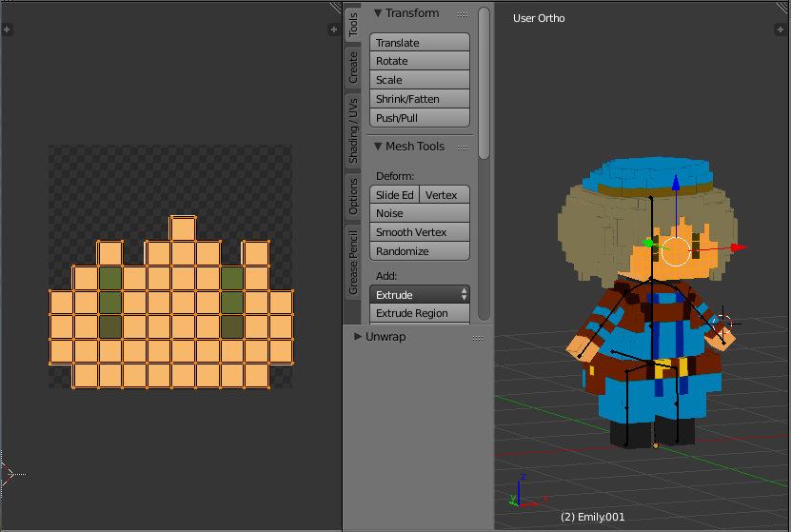Viewport: 791px width, 532px height.
Task: Click the 3D cursor near the character's hand
Action: (x=722, y=324)
